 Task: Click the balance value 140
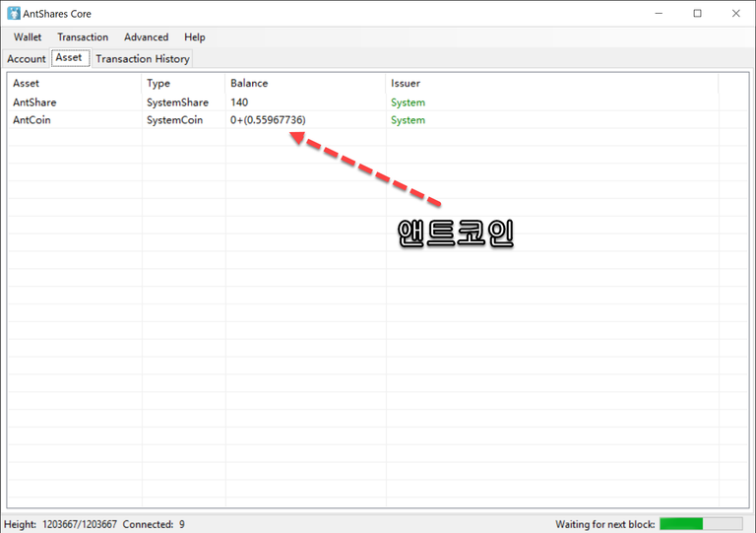point(239,102)
